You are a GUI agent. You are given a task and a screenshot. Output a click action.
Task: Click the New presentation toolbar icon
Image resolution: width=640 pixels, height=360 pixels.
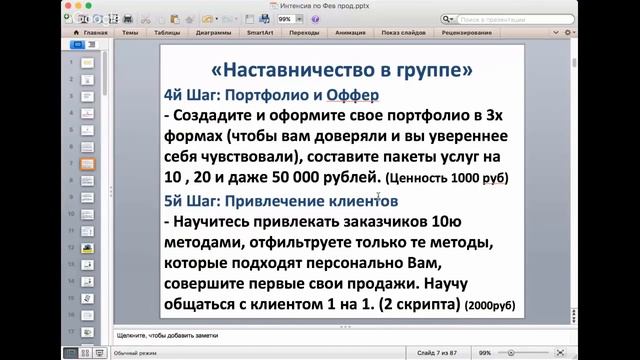68,19
